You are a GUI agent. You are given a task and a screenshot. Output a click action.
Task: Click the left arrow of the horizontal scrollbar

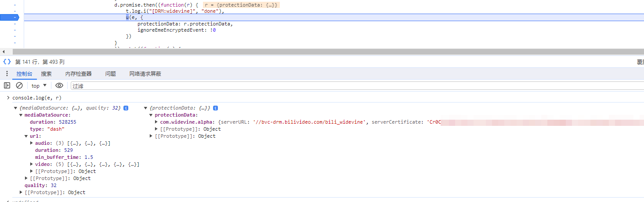[4, 51]
